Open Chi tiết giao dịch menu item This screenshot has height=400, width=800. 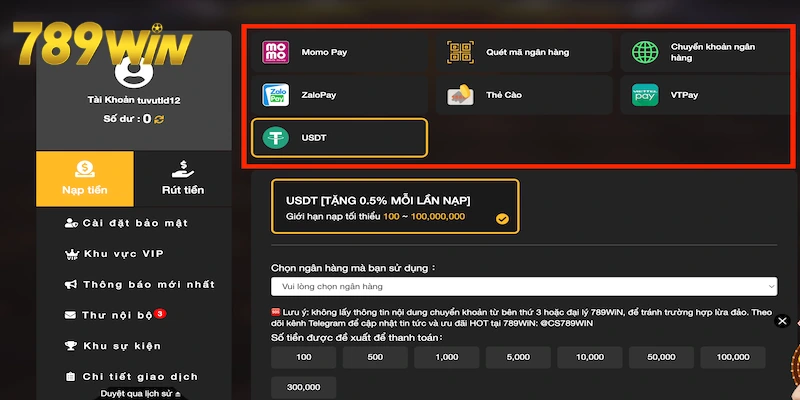coord(132,377)
